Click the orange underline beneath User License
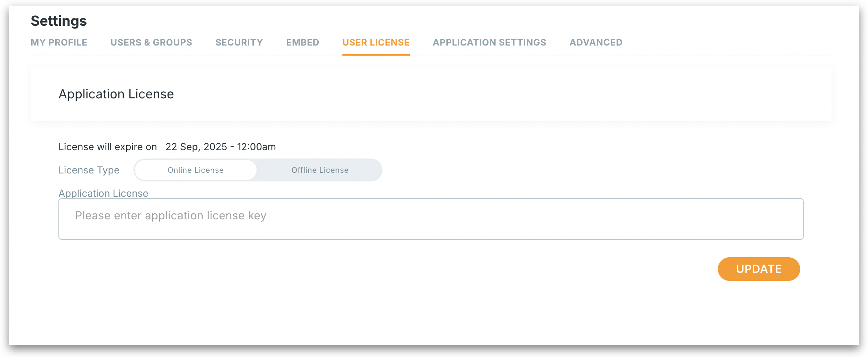Image resolution: width=868 pixels, height=357 pixels. pos(376,55)
